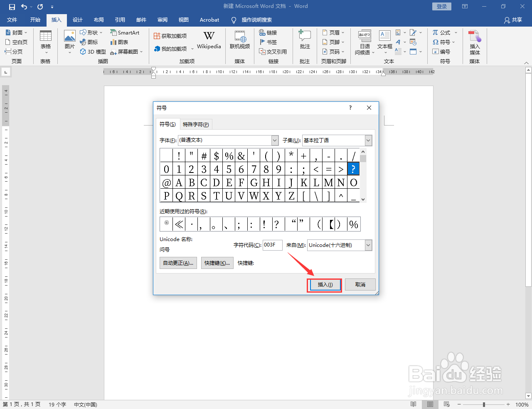Insert a picture (图片)
Screen dimensions: 532x409
pyautogui.click(x=70, y=42)
